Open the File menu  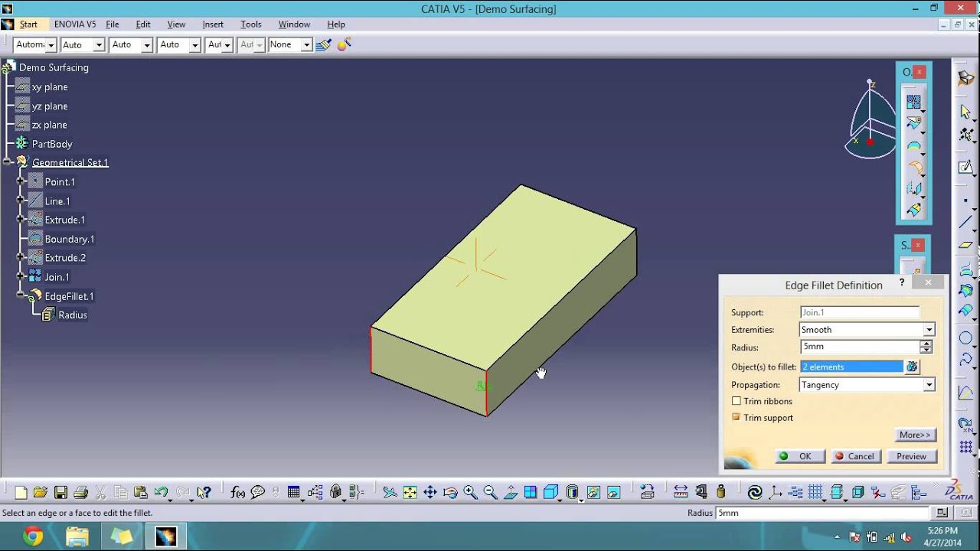pyautogui.click(x=113, y=24)
